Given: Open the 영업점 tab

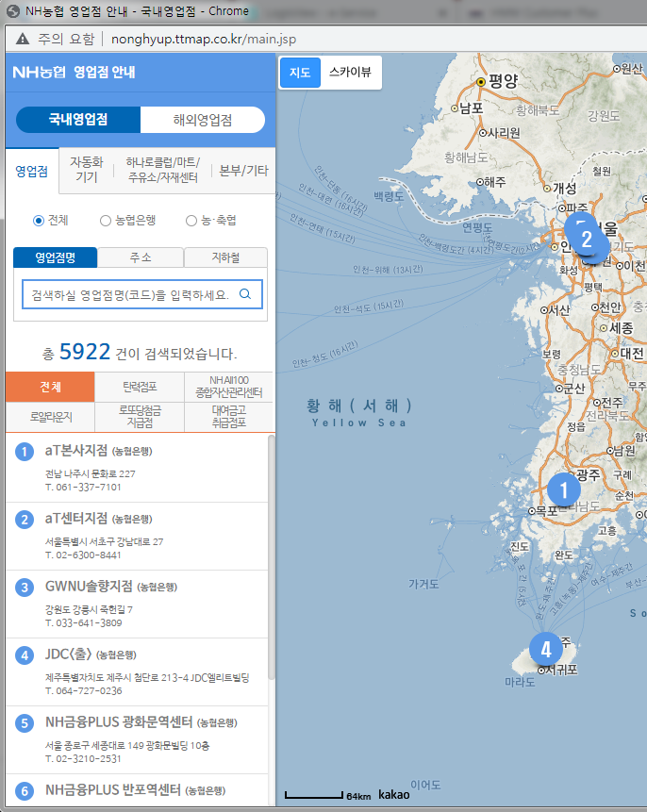Looking at the screenshot, I should (32, 171).
